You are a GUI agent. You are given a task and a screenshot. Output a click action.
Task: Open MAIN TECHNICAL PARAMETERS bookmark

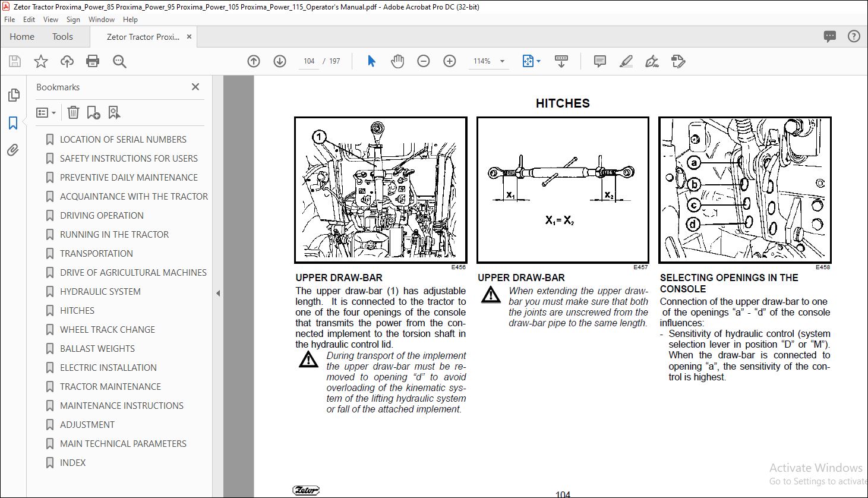[x=123, y=444]
